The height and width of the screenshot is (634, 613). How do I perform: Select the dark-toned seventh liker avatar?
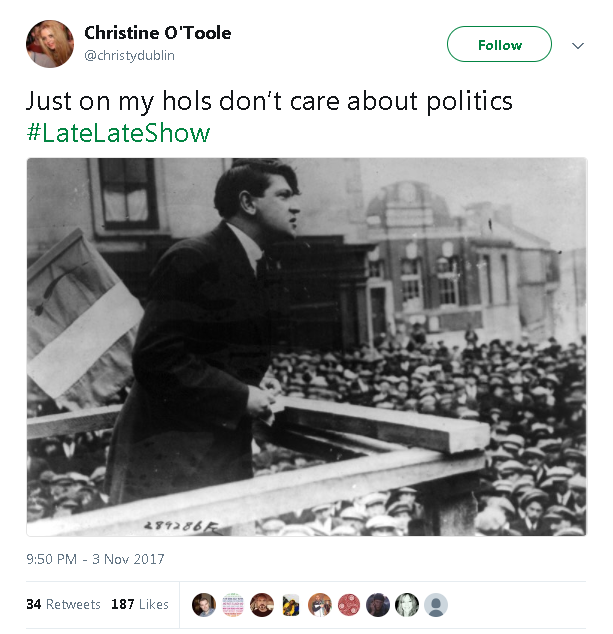click(x=377, y=605)
